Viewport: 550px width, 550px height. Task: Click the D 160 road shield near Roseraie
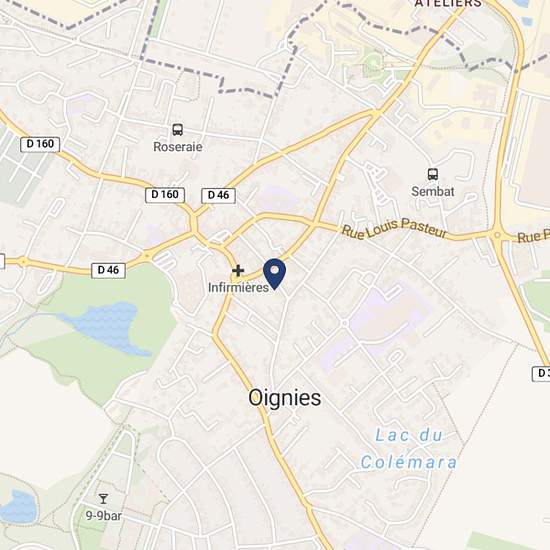pos(165,194)
